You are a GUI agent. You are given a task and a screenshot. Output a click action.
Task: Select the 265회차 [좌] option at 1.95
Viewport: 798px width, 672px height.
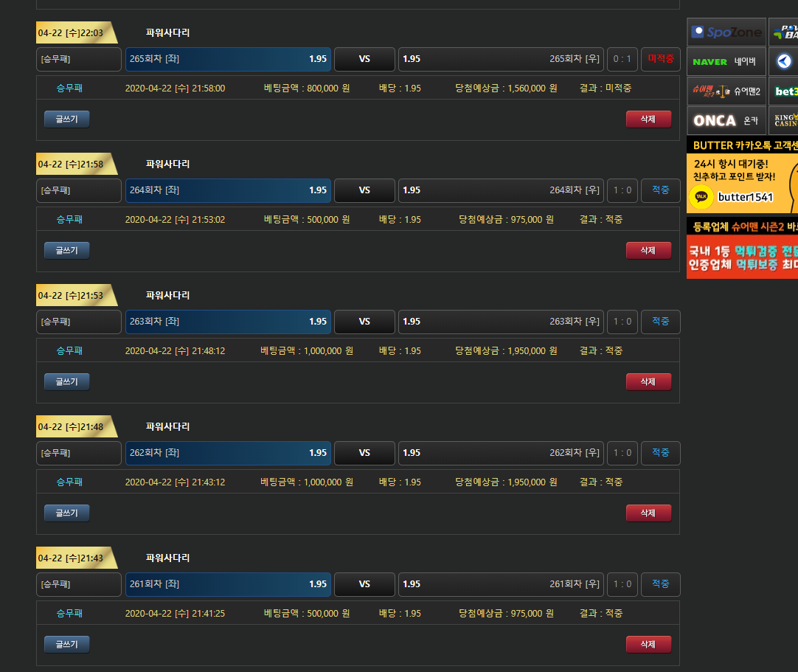pyautogui.click(x=228, y=59)
